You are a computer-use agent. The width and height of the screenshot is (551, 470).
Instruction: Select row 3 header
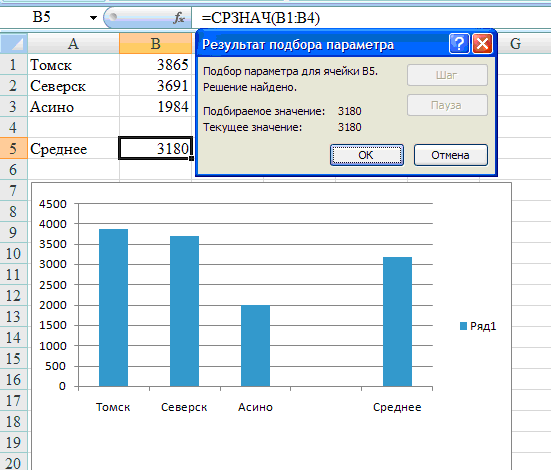point(13,107)
